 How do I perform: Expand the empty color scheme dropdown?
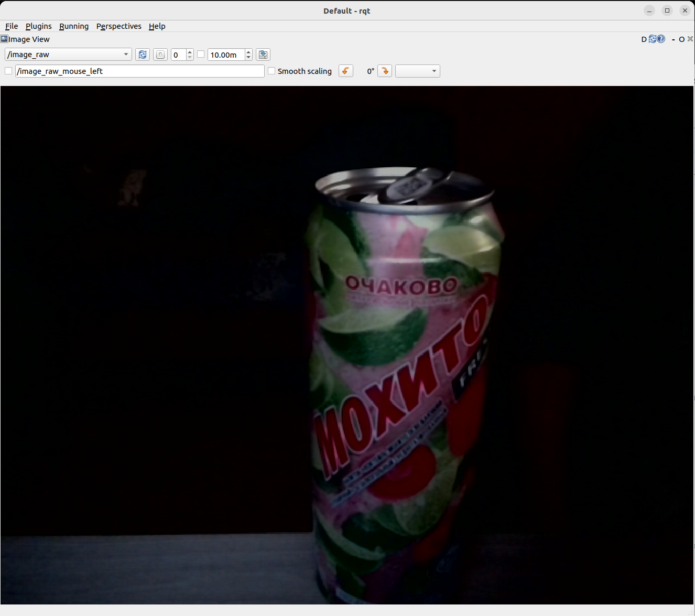[417, 71]
